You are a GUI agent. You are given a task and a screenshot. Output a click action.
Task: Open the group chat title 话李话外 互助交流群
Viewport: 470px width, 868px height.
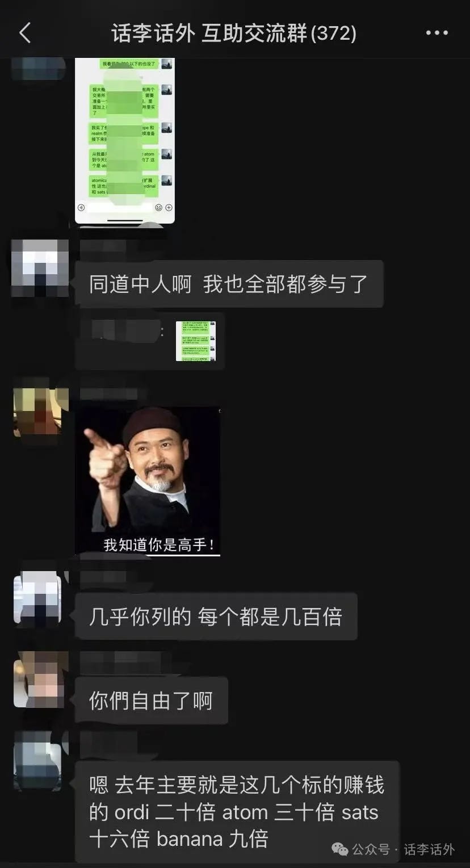pos(210,33)
